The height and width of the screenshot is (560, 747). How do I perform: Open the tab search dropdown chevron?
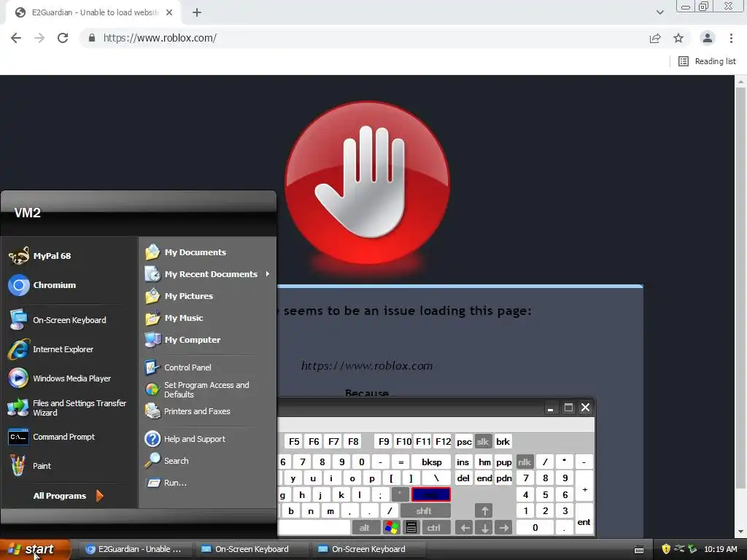tap(659, 12)
